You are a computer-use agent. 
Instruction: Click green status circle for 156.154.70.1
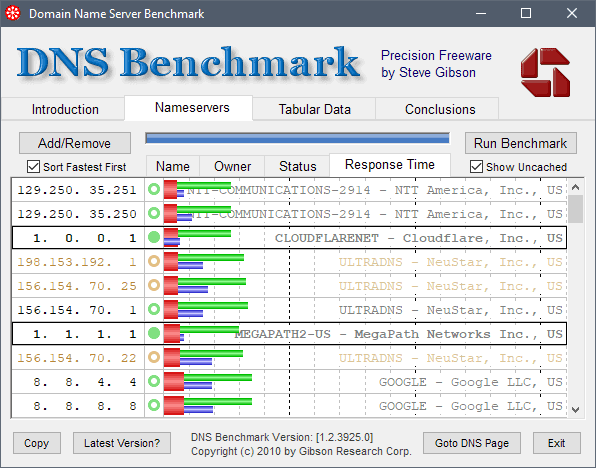pos(154,309)
